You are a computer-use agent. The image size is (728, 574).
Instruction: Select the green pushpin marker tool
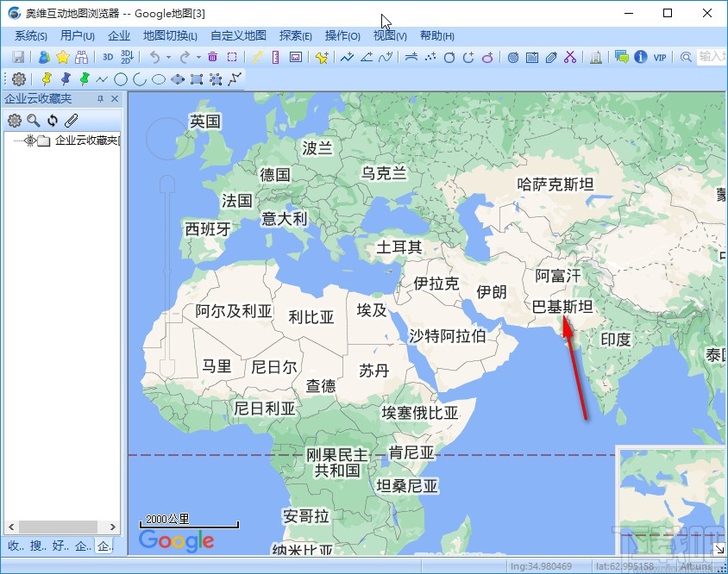coord(85,79)
